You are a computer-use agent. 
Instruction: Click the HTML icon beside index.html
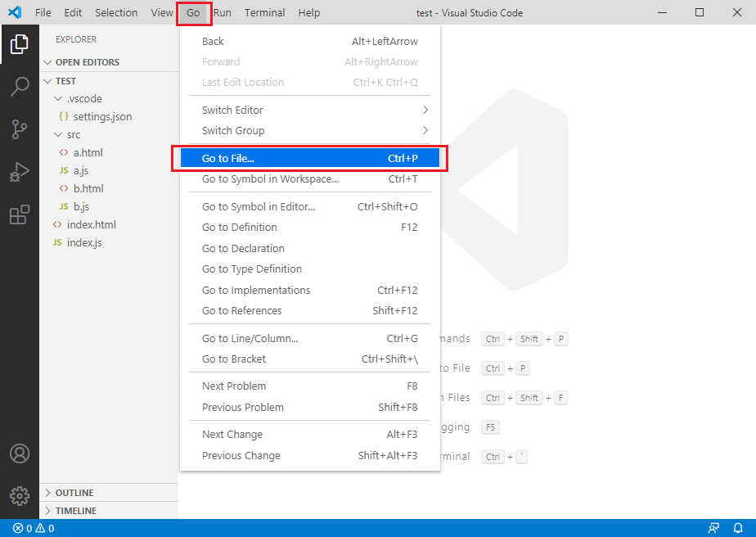pos(57,224)
